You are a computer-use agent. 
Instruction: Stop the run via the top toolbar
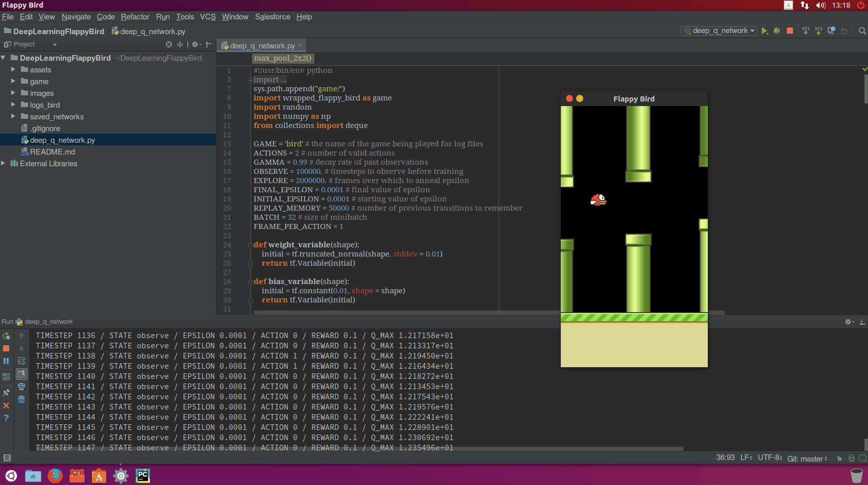click(x=790, y=31)
